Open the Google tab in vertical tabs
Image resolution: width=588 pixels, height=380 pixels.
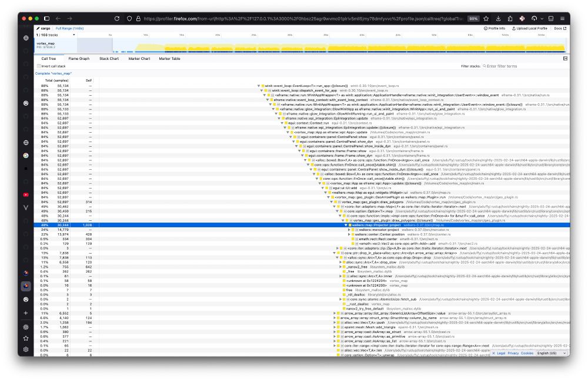click(26, 156)
